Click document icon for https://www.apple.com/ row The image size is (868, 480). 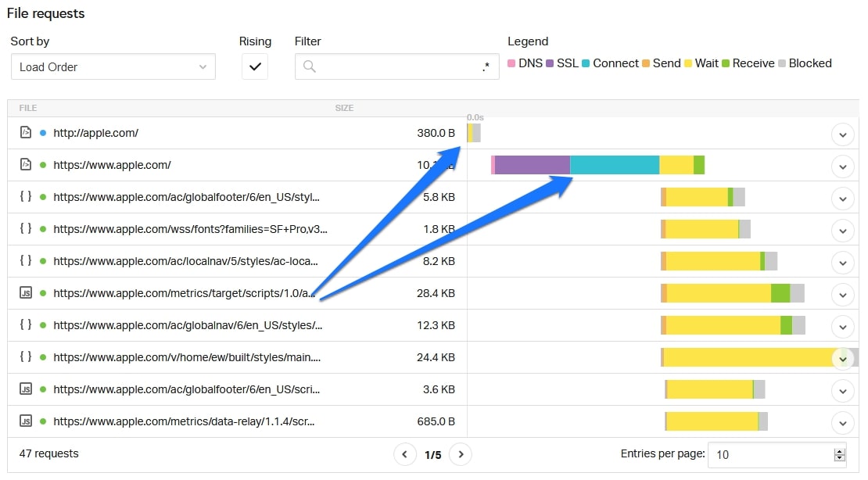click(26, 164)
